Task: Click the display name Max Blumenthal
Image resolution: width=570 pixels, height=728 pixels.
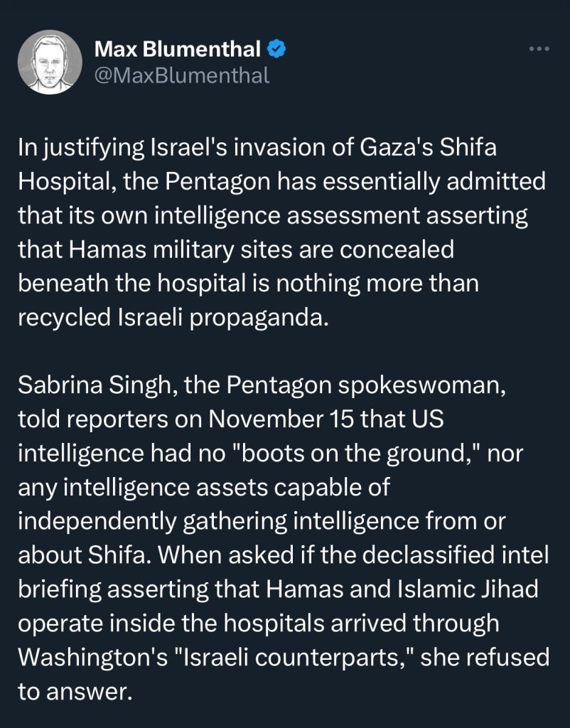Action: pos(179,50)
